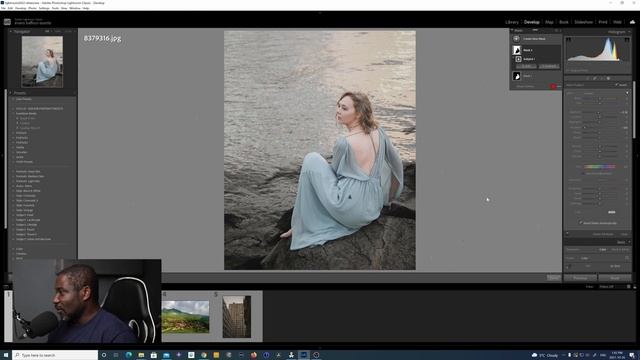
Task: Expand the Subject: Landscape preset group
Action: 13,220
